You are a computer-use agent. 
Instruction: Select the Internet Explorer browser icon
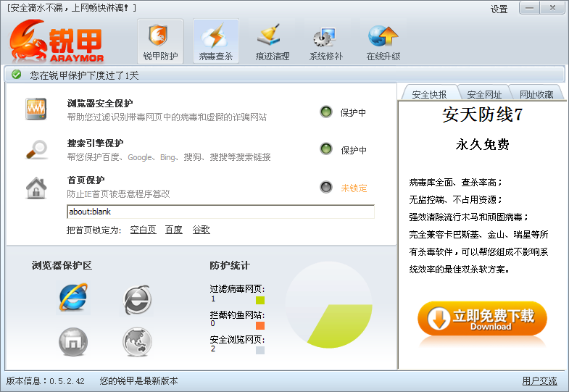(73, 298)
